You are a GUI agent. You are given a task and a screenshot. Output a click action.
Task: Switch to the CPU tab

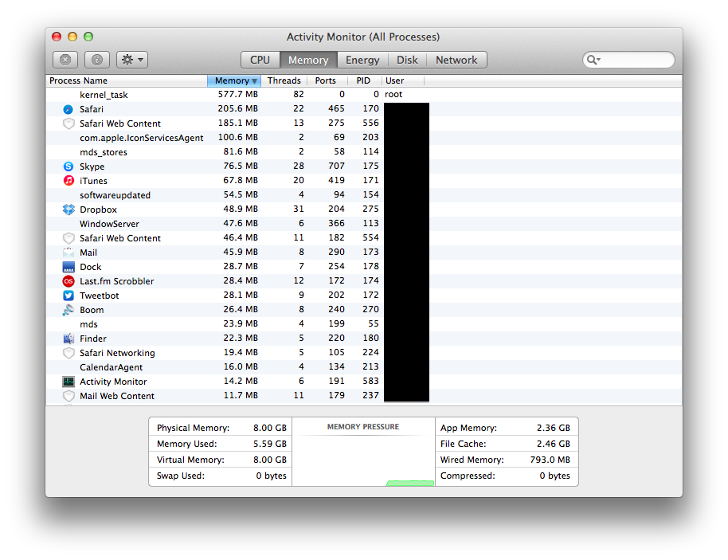(260, 60)
